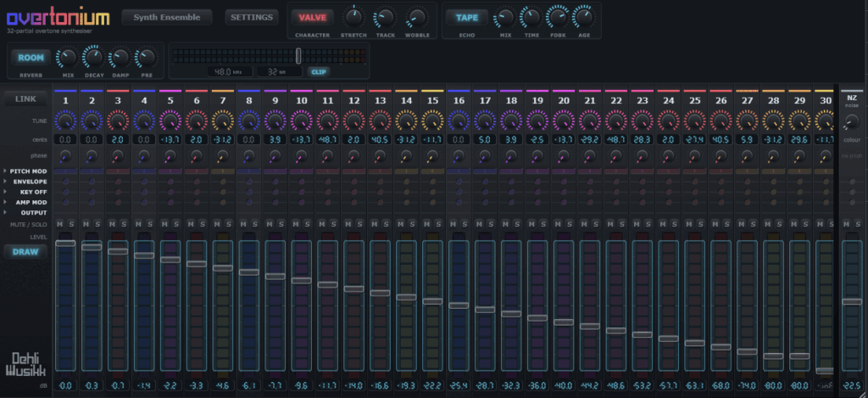Mute partial 19
This screenshot has width=868, height=398.
(531, 224)
